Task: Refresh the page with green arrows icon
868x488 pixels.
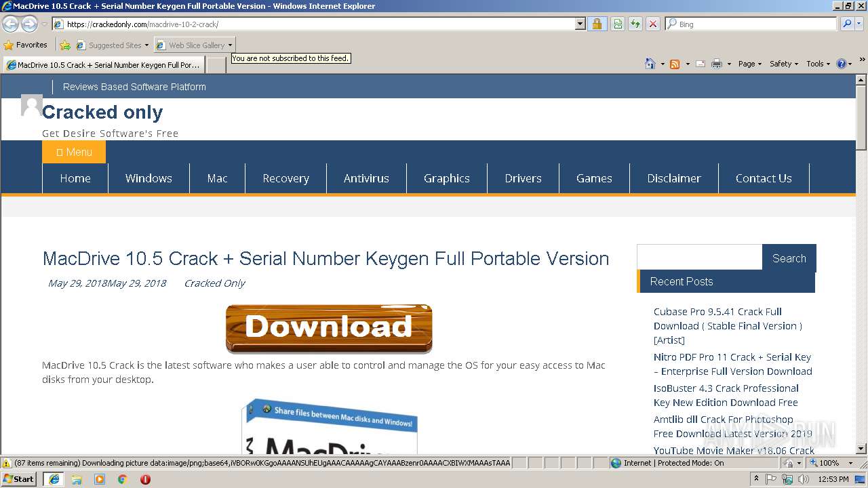Action: click(635, 24)
